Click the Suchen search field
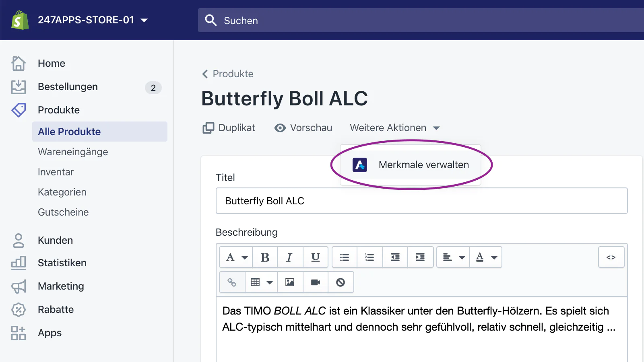Image resolution: width=644 pixels, height=362 pixels. tap(421, 20)
